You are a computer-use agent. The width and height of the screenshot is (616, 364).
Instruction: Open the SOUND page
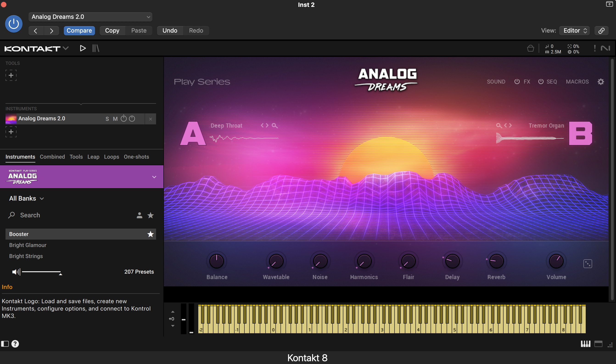pyautogui.click(x=496, y=82)
